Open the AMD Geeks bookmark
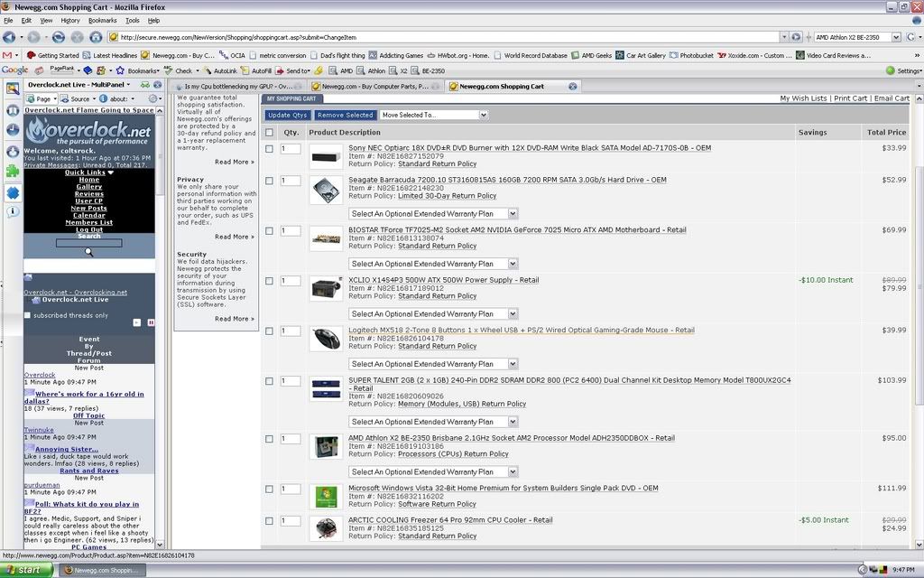The width and height of the screenshot is (924, 578). 591,55
